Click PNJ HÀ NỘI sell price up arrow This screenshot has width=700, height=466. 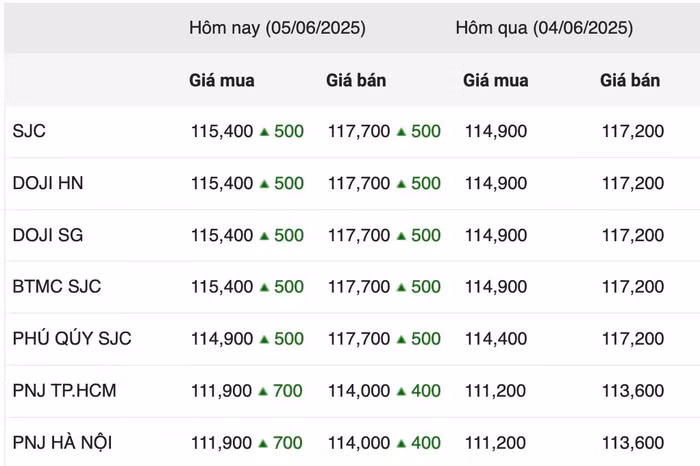coord(402,443)
